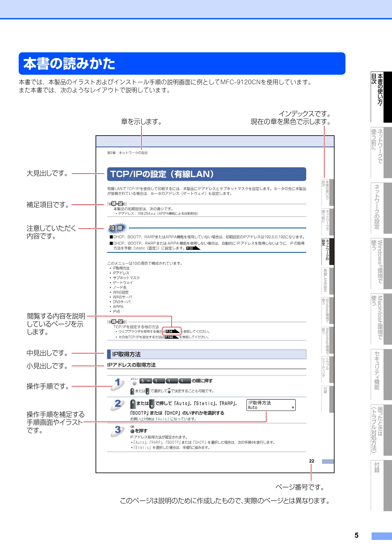
Task: Click the トラブルシューティング mini index tab
Action: [x=328, y=370]
